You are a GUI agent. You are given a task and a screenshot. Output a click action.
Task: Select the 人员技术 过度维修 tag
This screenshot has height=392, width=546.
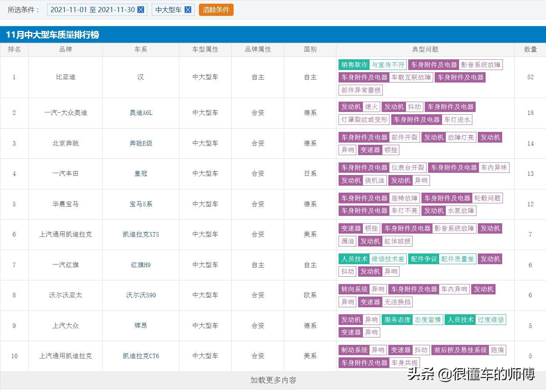(x=475, y=320)
